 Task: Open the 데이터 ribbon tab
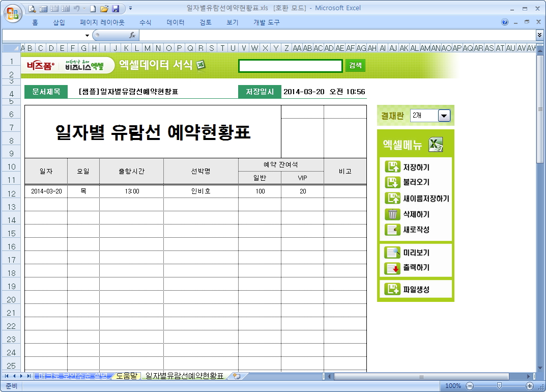(x=176, y=22)
